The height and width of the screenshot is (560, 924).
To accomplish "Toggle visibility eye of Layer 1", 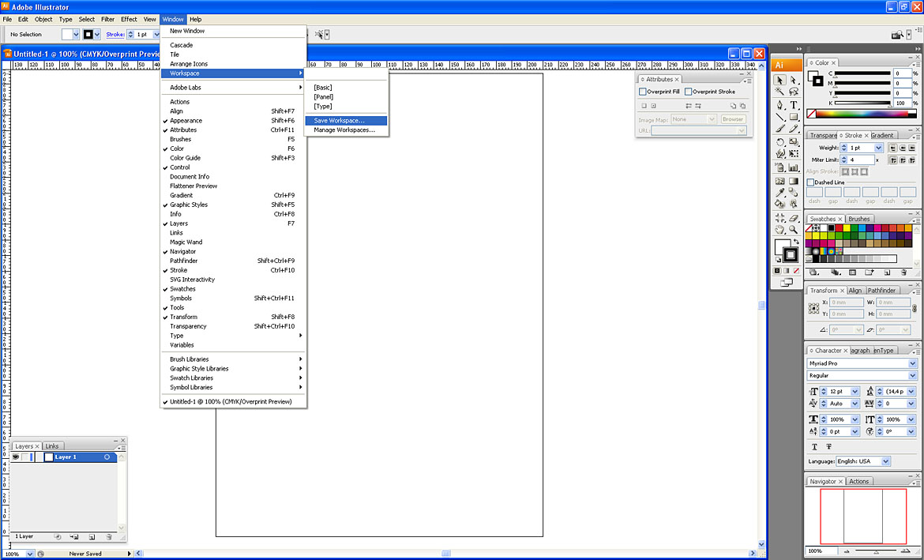I will (x=16, y=457).
